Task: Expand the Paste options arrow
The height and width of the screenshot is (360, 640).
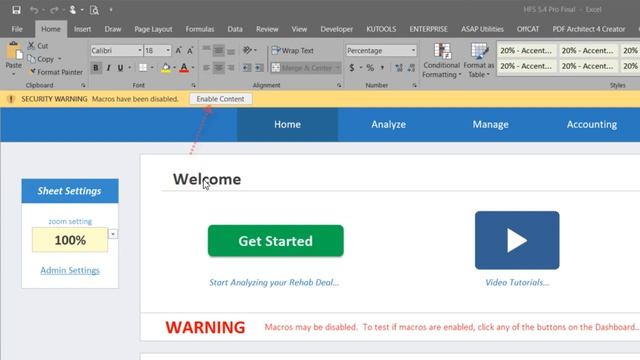Action: [13, 74]
